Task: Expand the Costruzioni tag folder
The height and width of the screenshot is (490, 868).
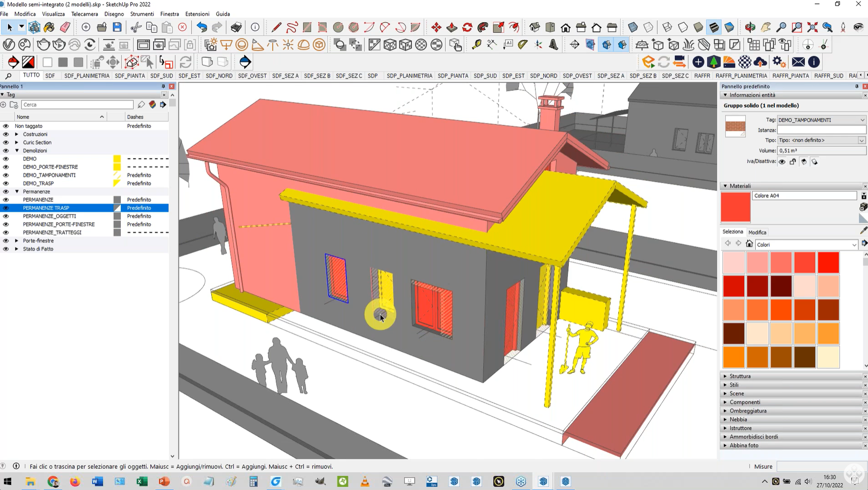Action: (x=17, y=134)
